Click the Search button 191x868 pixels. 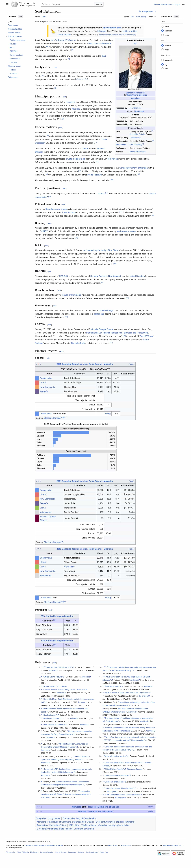[98, 4]
